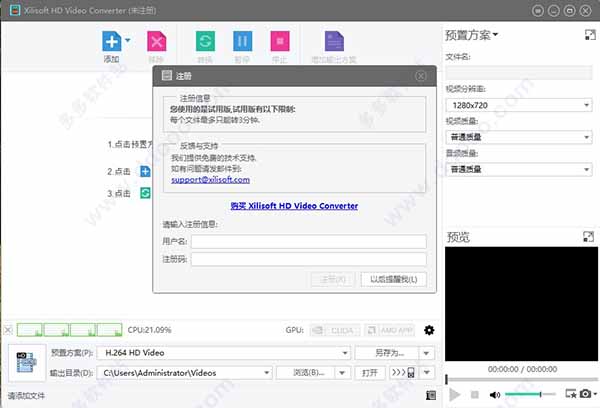Viewport: 600px width, 408px height.
Task: Mute with the speaker icon
Action: click(494, 395)
